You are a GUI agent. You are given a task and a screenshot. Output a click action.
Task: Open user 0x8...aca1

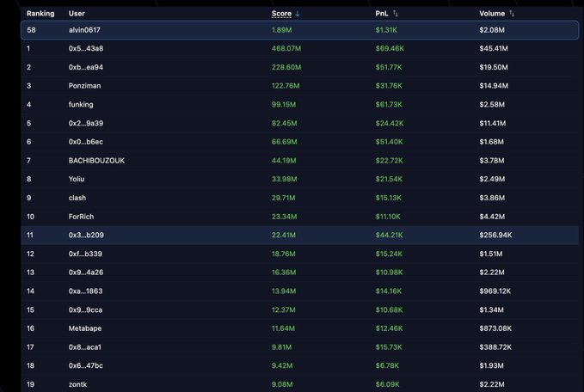[x=85, y=347]
